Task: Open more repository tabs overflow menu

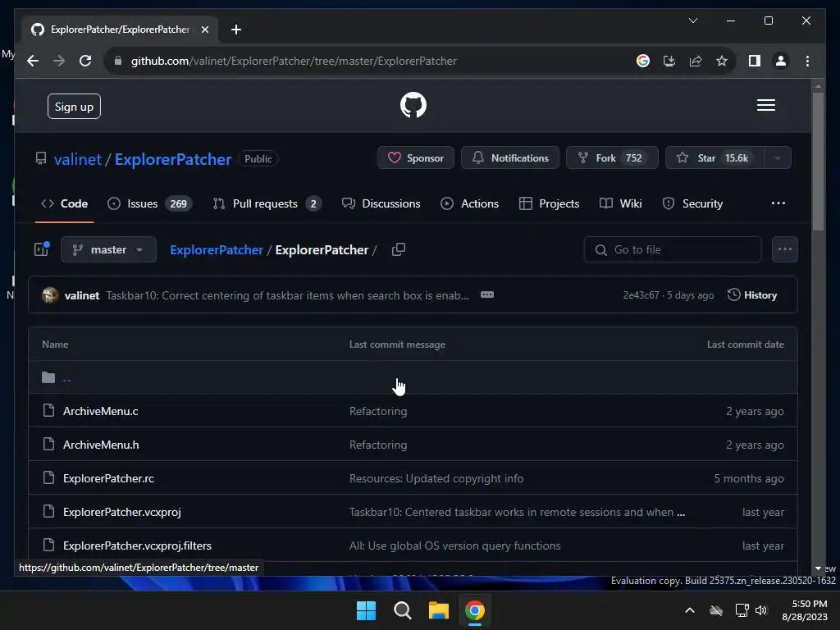Action: (x=778, y=203)
